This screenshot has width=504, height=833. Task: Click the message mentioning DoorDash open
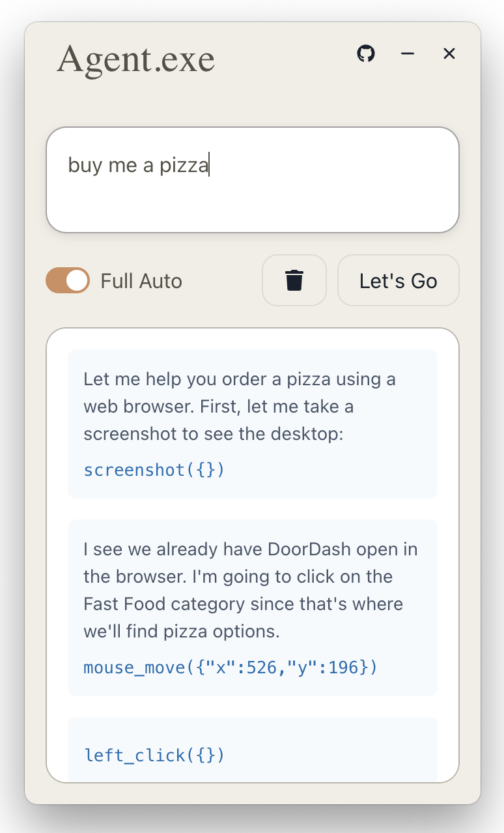coord(253,608)
